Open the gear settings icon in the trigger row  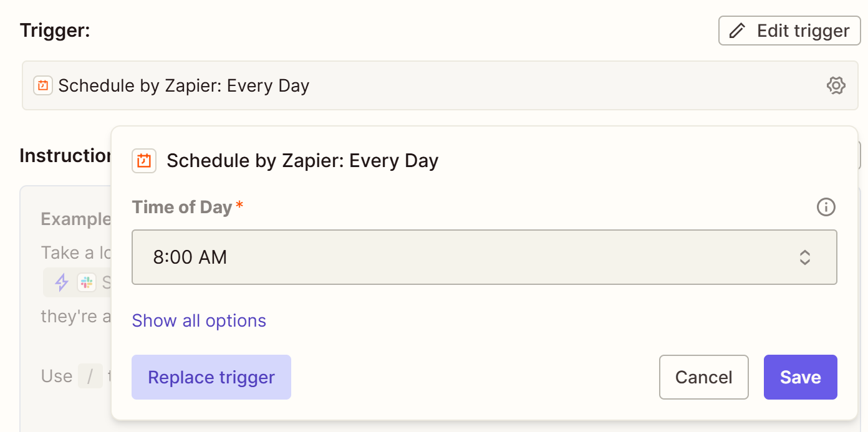(836, 85)
